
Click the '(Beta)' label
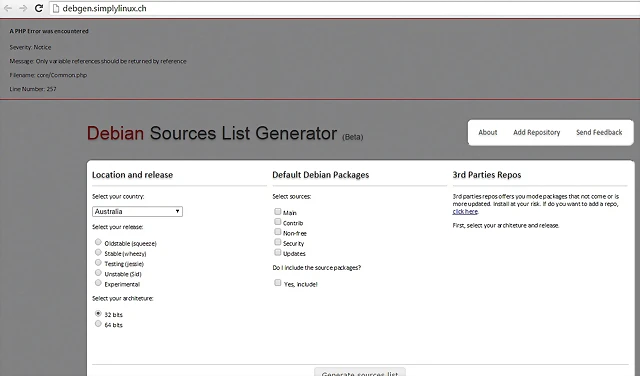pos(353,137)
